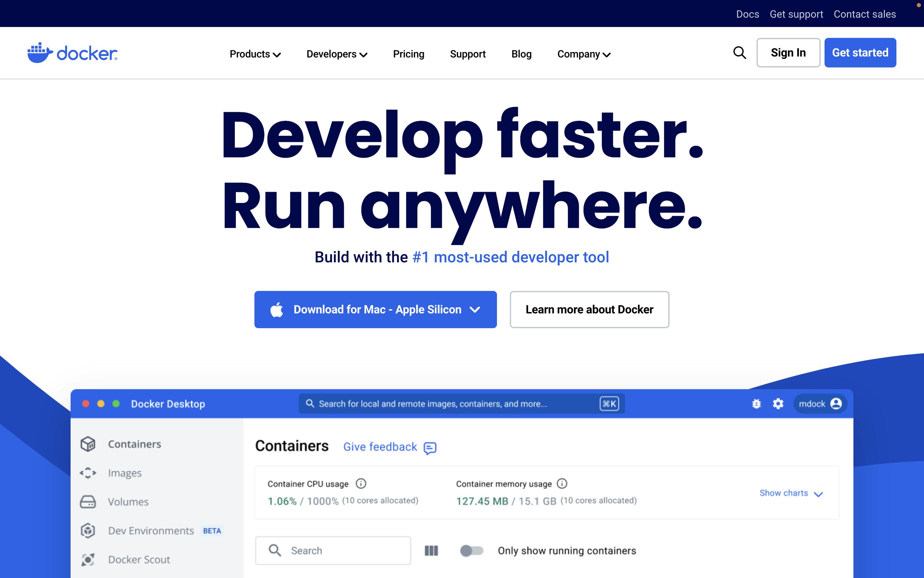924x578 pixels.
Task: Click info icon beside Container memory usage
Action: pyautogui.click(x=562, y=484)
